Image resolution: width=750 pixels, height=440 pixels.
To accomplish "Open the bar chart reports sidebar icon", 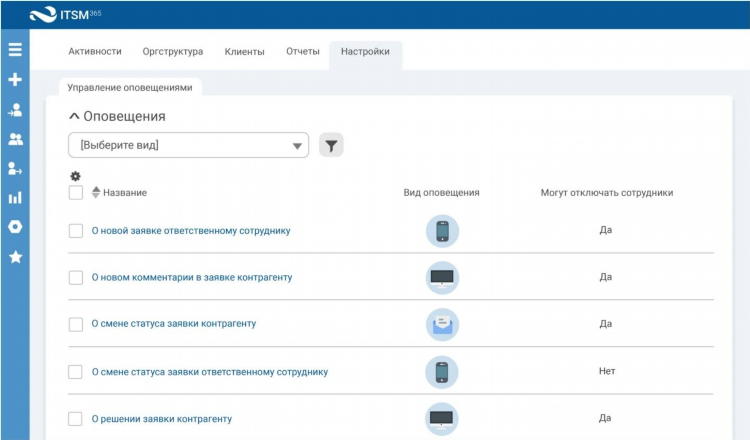I will coord(15,198).
